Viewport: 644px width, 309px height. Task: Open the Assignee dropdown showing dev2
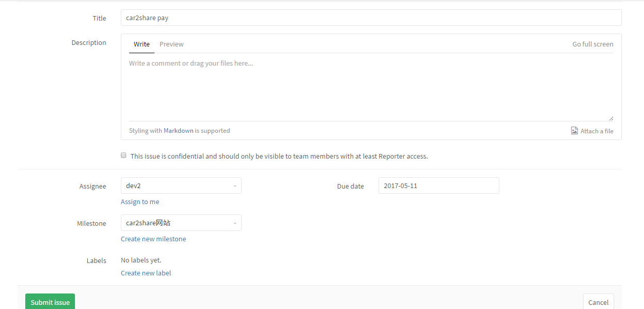(x=176, y=186)
